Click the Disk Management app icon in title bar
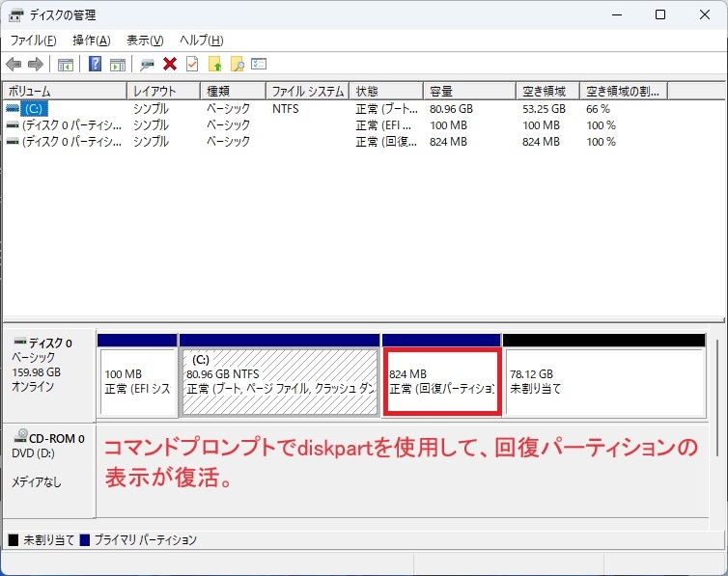 [x=15, y=14]
